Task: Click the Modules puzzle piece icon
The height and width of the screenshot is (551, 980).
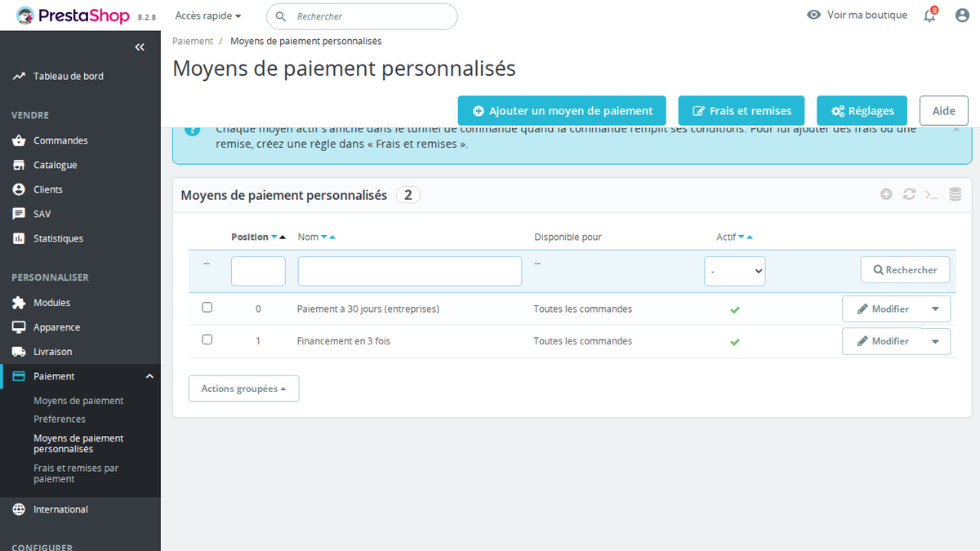Action: pyautogui.click(x=19, y=303)
